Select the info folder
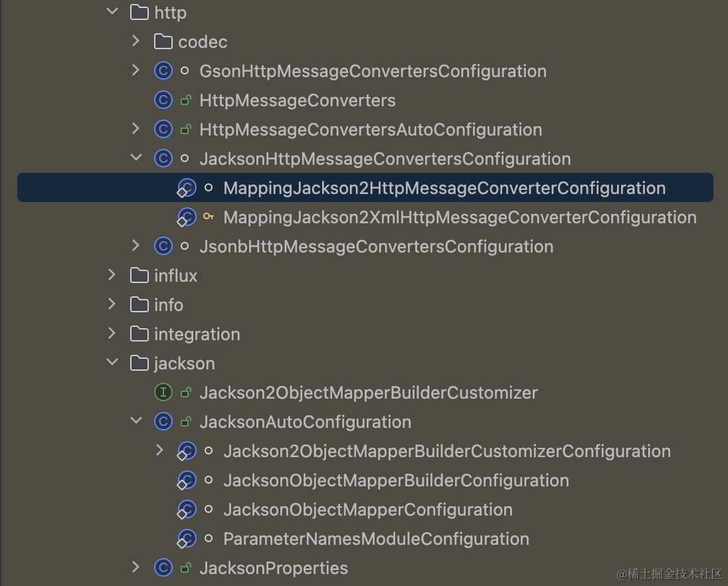The width and height of the screenshot is (728, 586). point(169,304)
